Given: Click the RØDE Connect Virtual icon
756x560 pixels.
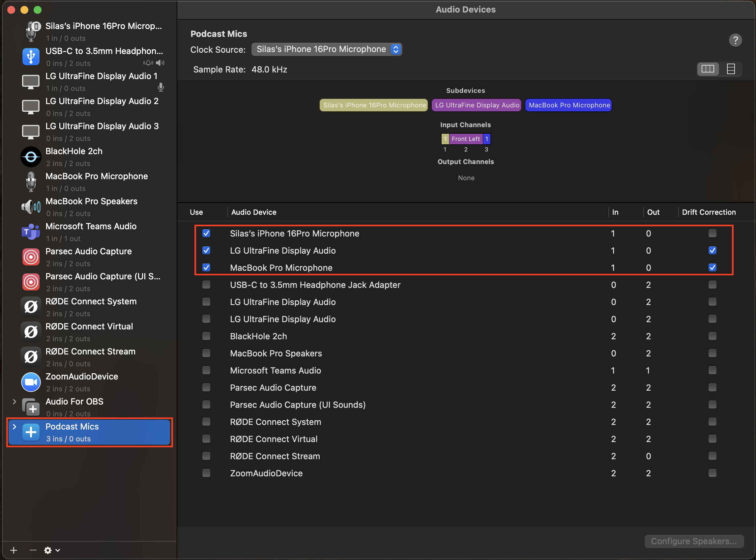Looking at the screenshot, I should tap(31, 332).
